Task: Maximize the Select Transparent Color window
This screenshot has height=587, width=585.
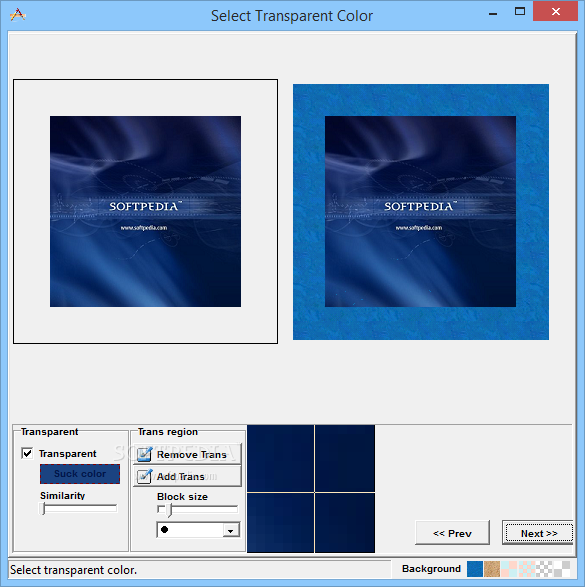Action: [x=520, y=11]
